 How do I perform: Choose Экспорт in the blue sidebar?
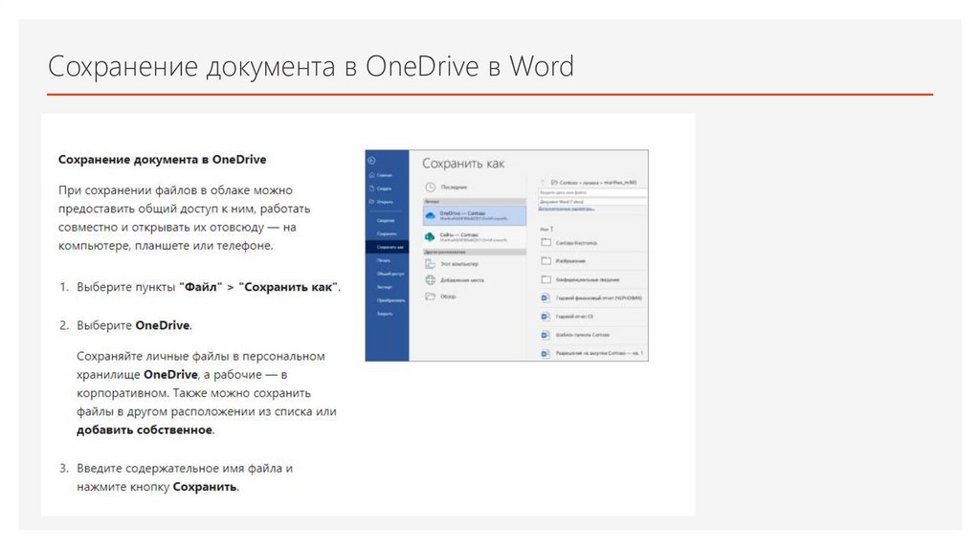pos(385,287)
